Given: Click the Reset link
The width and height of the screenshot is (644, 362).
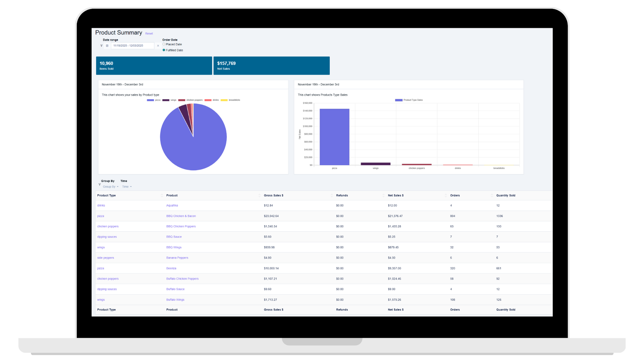Looking at the screenshot, I should [x=149, y=34].
